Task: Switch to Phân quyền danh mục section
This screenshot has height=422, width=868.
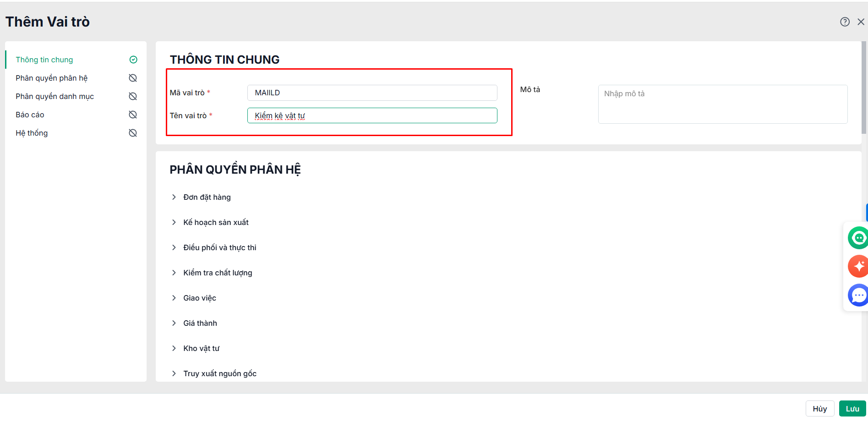Action: [55, 96]
